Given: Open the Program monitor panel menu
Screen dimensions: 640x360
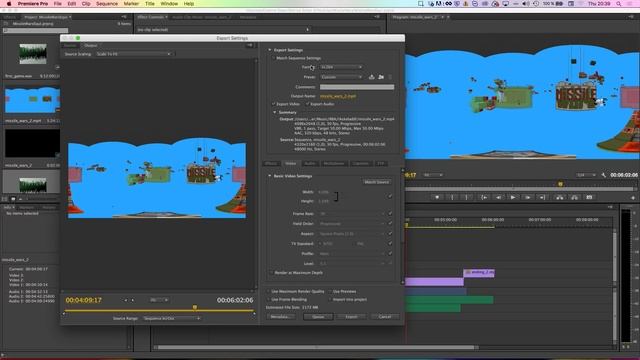Looking at the screenshot, I should coord(631,17).
